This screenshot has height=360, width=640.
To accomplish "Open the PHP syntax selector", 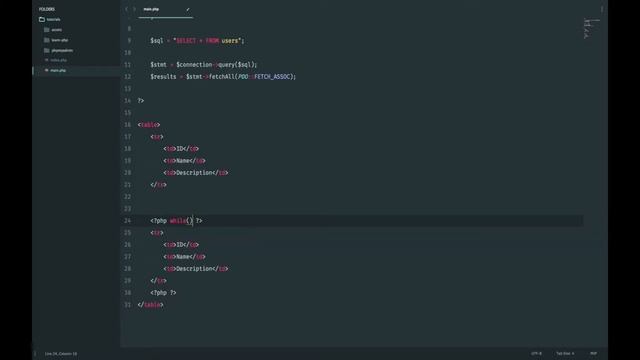I will (593, 353).
